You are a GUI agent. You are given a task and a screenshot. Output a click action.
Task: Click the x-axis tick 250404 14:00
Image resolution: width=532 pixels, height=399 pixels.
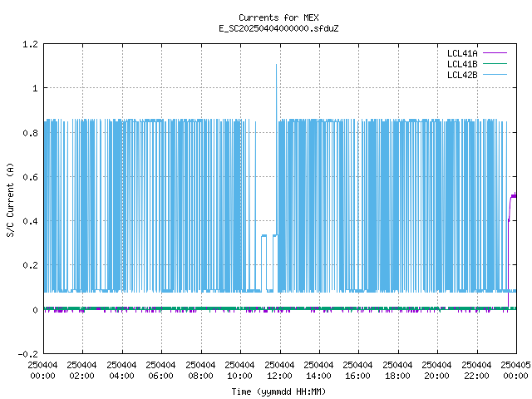tap(318, 371)
